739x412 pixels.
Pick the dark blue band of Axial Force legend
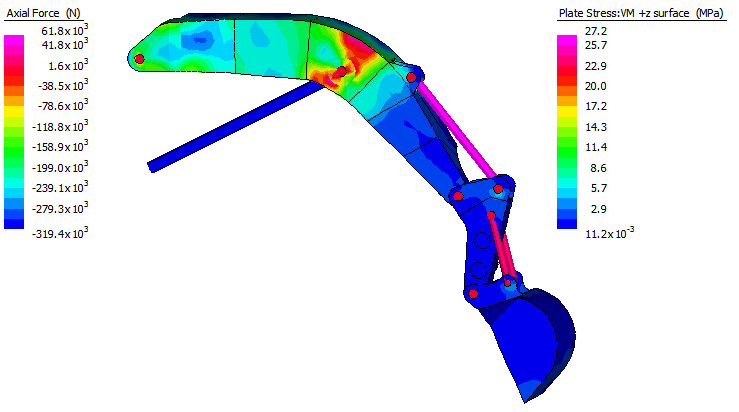click(x=14, y=224)
